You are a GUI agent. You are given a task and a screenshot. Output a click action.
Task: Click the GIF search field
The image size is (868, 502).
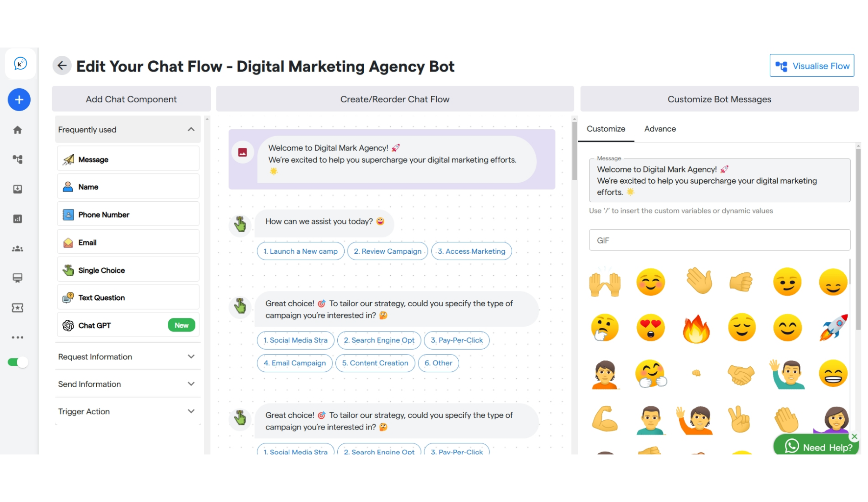[x=719, y=240]
